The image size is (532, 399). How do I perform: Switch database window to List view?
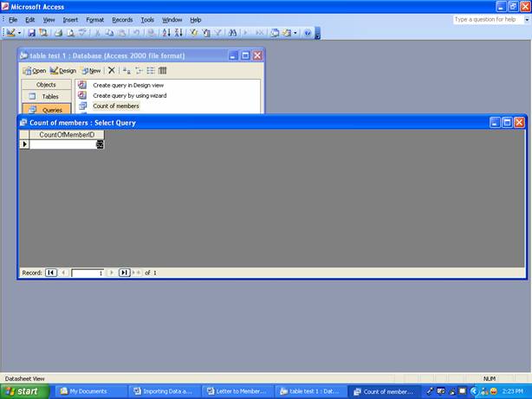[151, 70]
